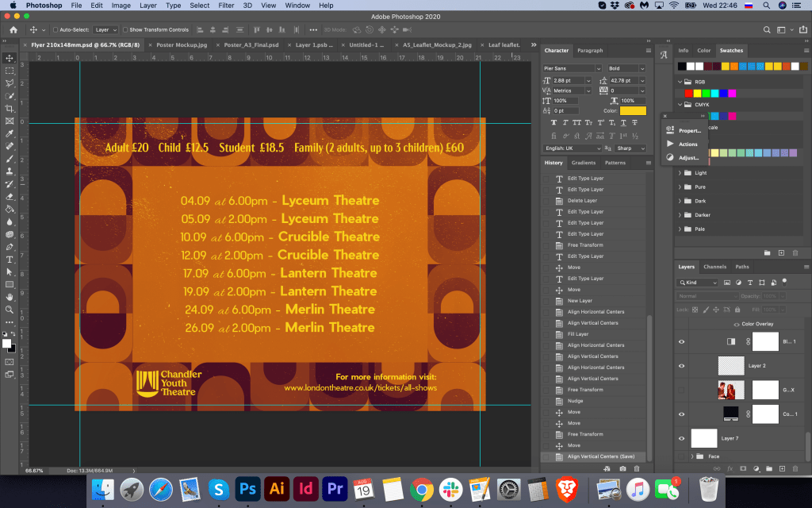812x508 pixels.
Task: Activate the Eyedropper tool
Action: point(10,133)
